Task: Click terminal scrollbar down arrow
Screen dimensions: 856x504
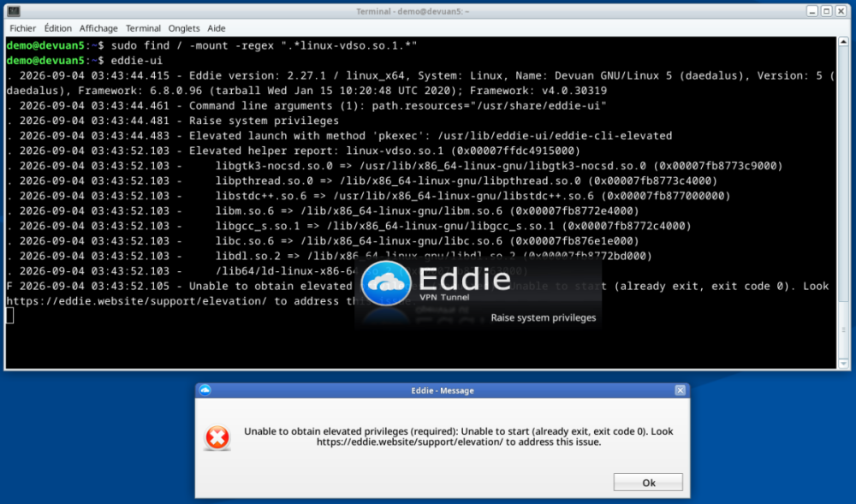Action: [843, 364]
